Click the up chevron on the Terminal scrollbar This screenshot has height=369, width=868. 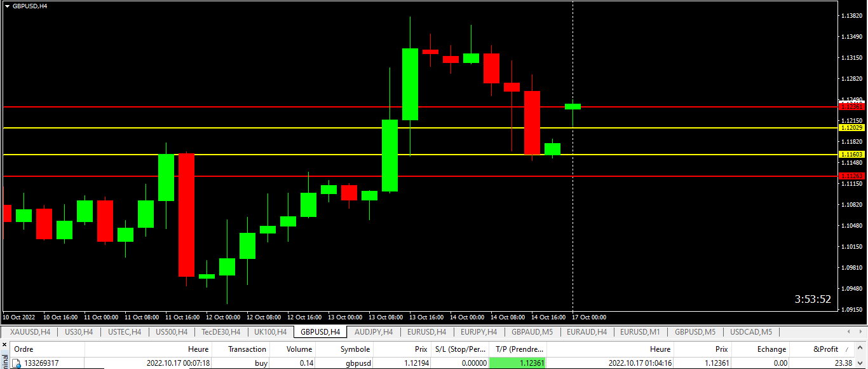click(860, 348)
